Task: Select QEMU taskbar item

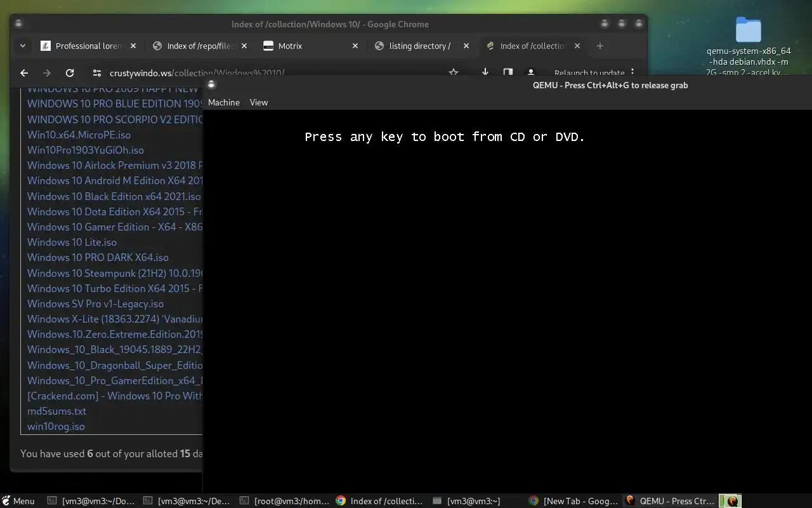Action: click(x=670, y=501)
